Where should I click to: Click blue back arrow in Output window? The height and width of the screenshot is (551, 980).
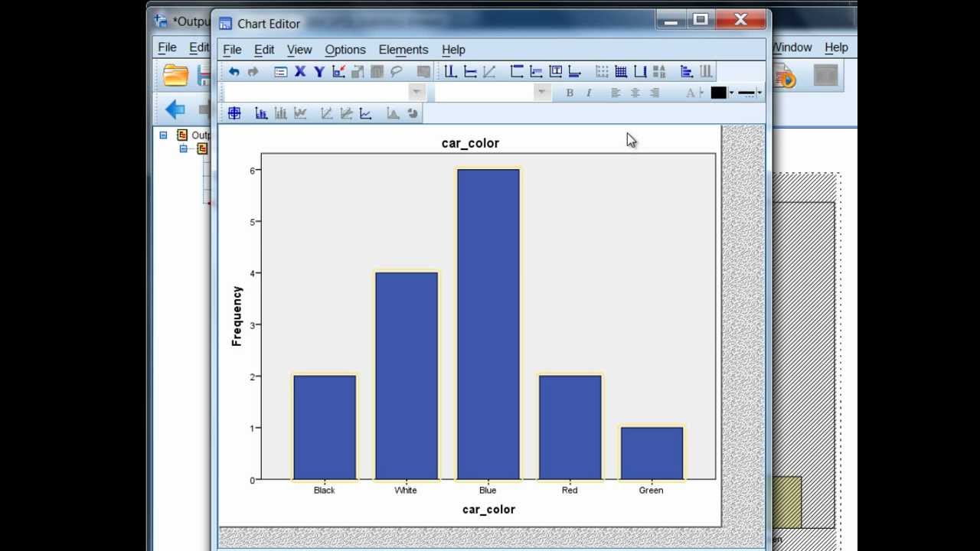[175, 109]
